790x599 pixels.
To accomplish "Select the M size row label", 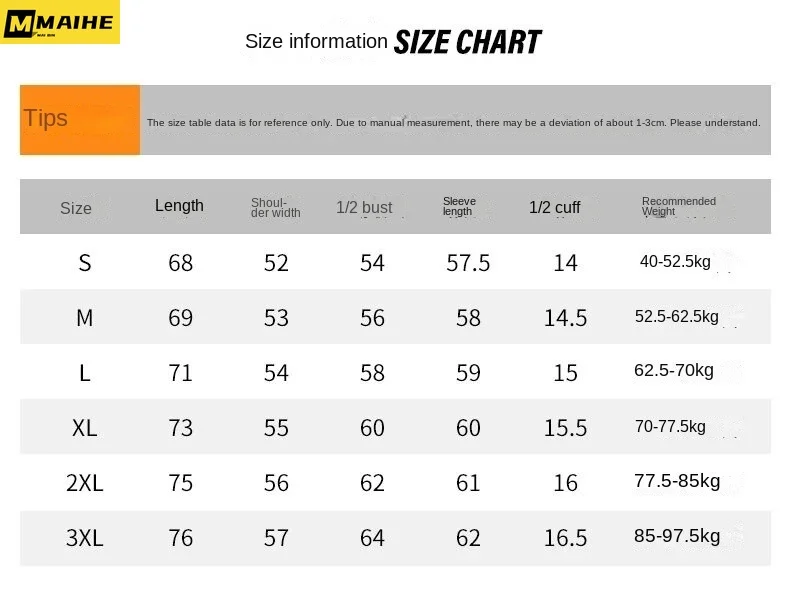I will coord(85,318).
